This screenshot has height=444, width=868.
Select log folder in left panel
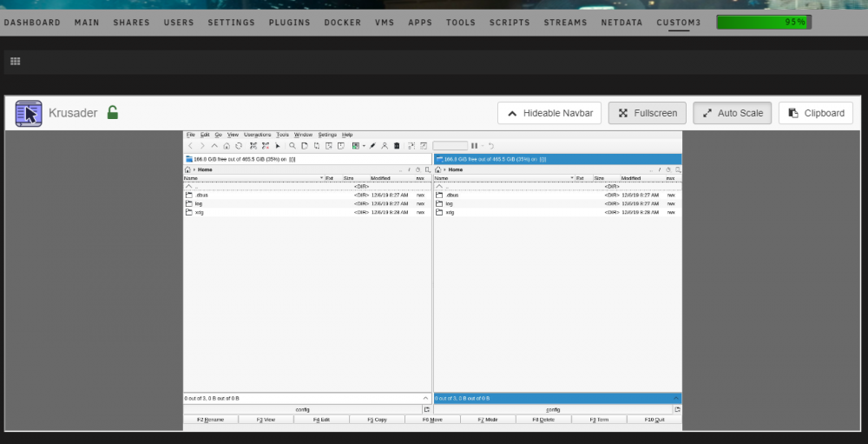[x=307, y=203]
